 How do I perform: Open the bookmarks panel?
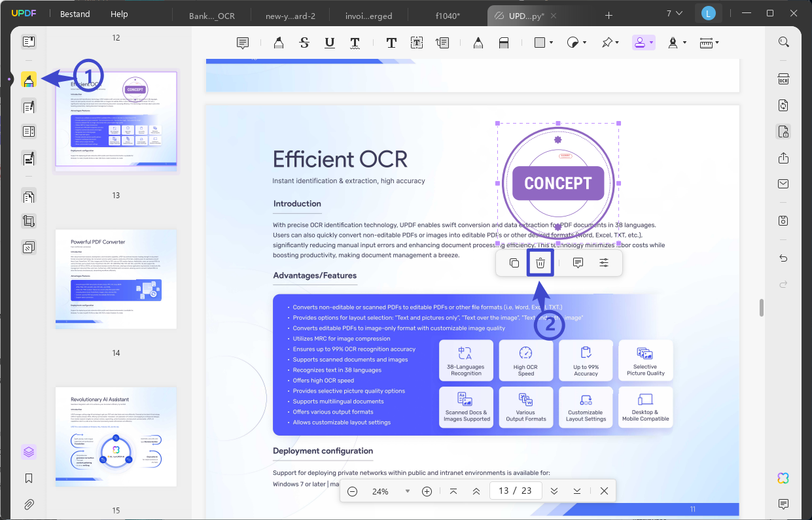pos(29,479)
